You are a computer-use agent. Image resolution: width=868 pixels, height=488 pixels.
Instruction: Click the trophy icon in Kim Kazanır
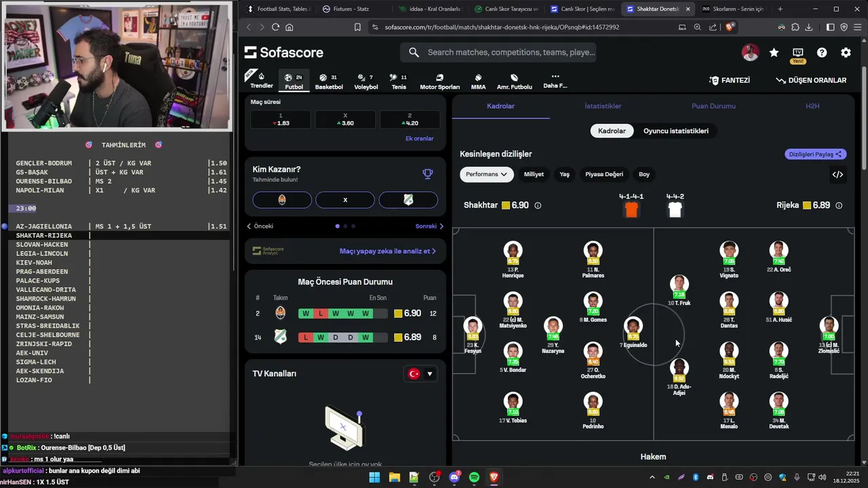(428, 174)
